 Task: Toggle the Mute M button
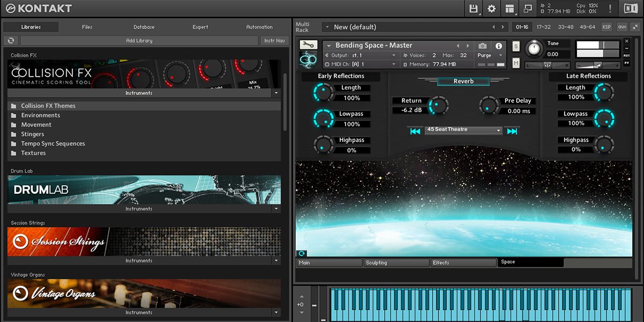516,63
